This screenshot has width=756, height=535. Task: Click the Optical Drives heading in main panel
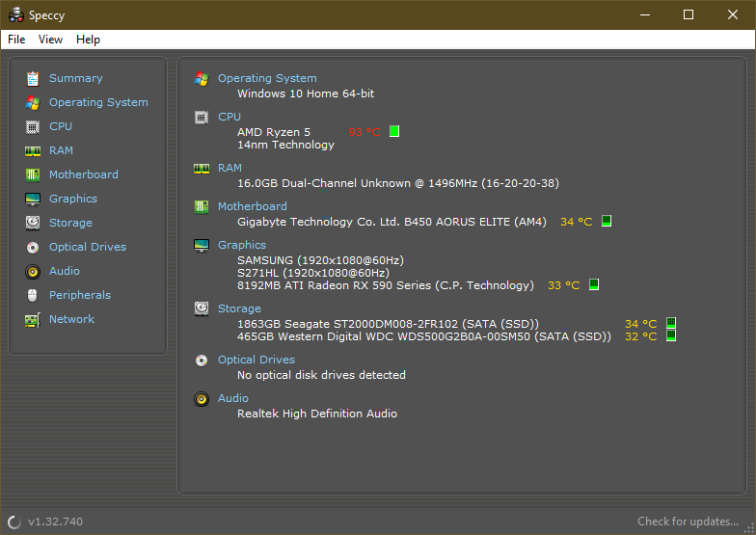[256, 360]
